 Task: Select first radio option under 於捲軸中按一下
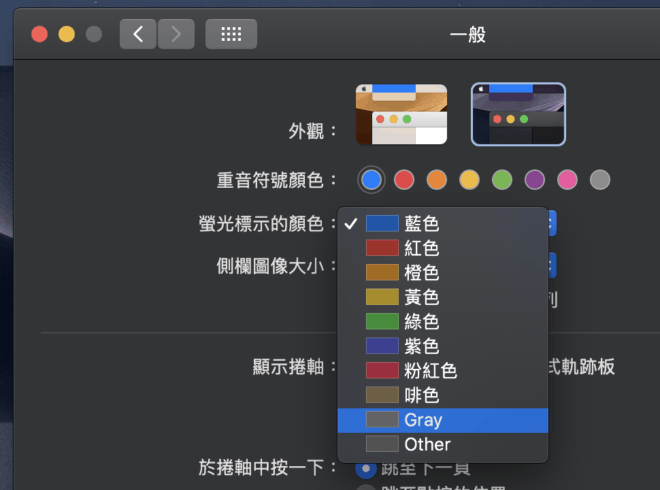click(366, 468)
